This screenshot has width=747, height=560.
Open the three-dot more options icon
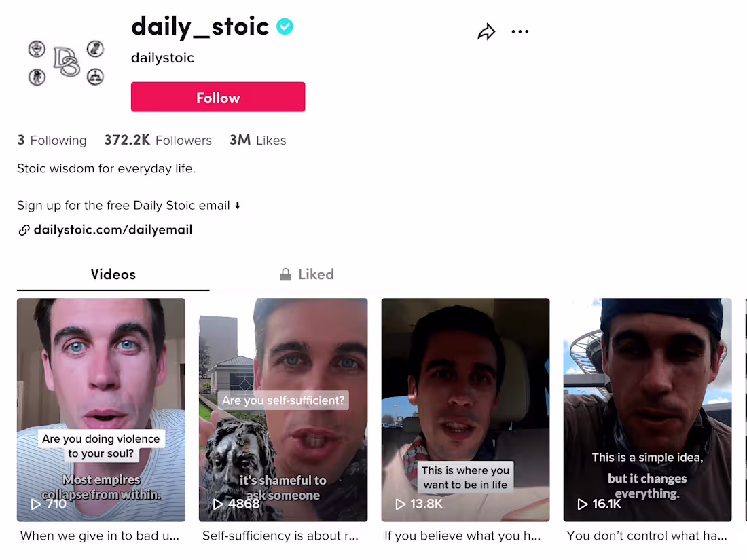tap(520, 31)
